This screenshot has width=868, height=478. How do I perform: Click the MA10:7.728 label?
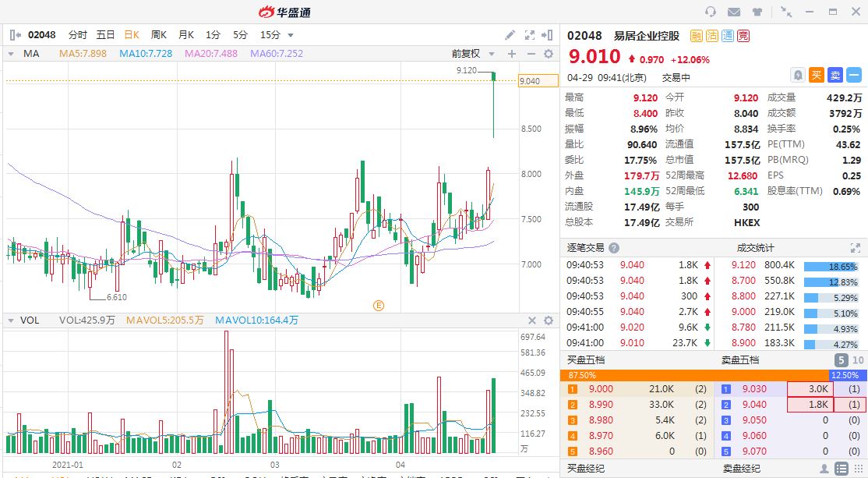click(146, 54)
